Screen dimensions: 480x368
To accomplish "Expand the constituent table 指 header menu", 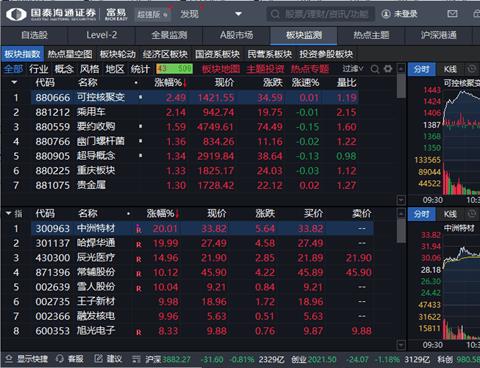I will [x=14, y=213].
